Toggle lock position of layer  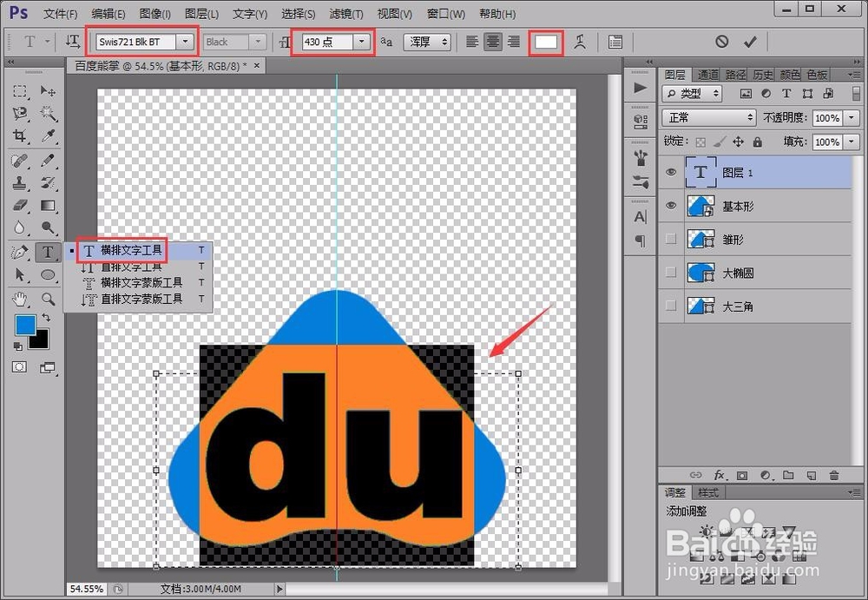click(739, 142)
